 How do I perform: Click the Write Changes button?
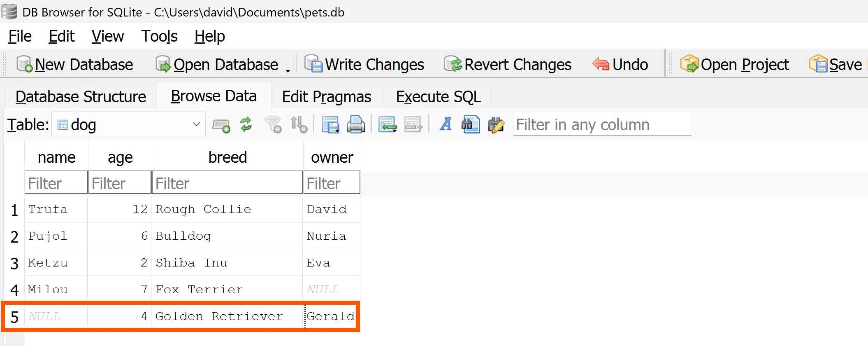pos(364,65)
